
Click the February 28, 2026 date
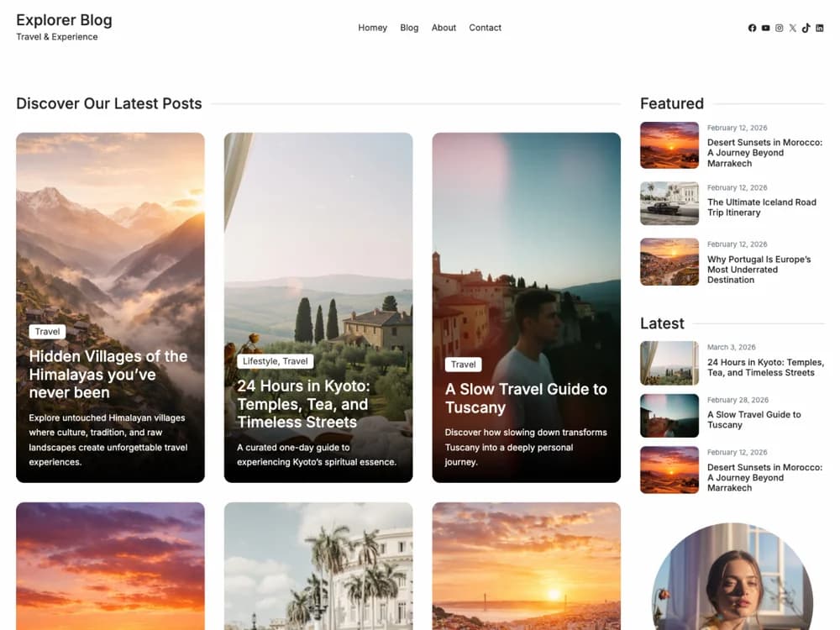738,400
